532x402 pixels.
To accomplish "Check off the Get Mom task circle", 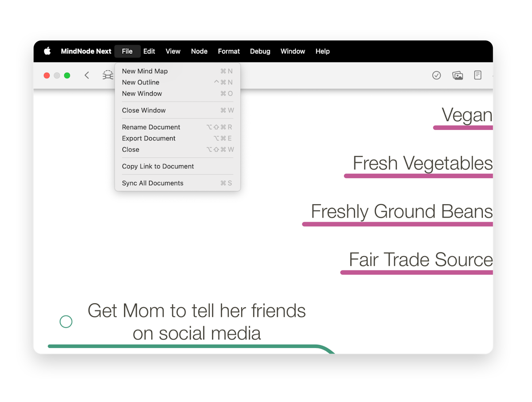I will click(66, 321).
